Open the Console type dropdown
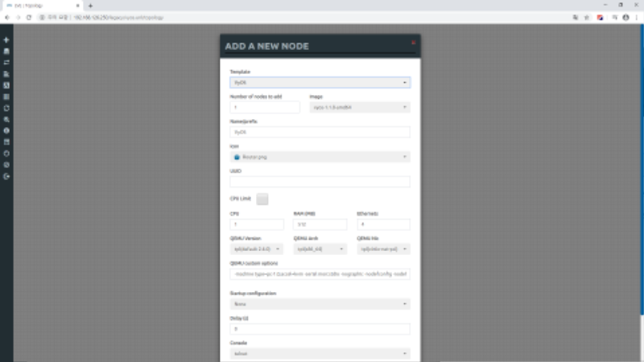Viewport: 644px width, 362px height. pos(320,353)
